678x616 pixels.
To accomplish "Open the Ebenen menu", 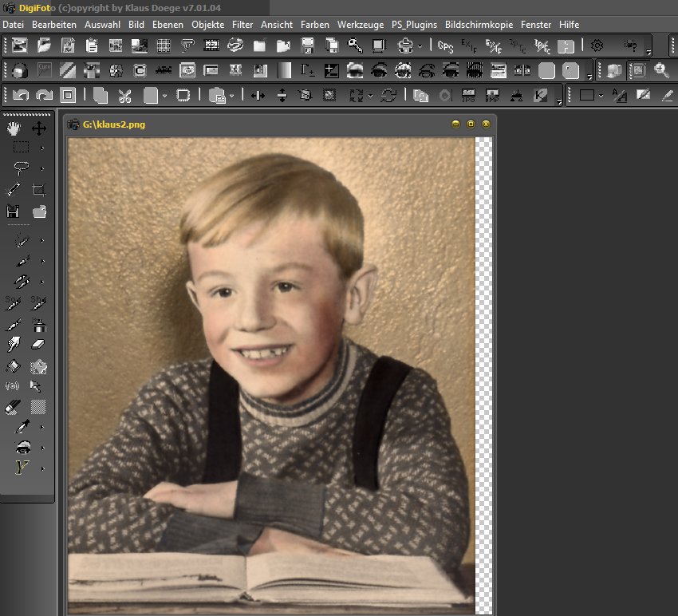I will tap(168, 25).
